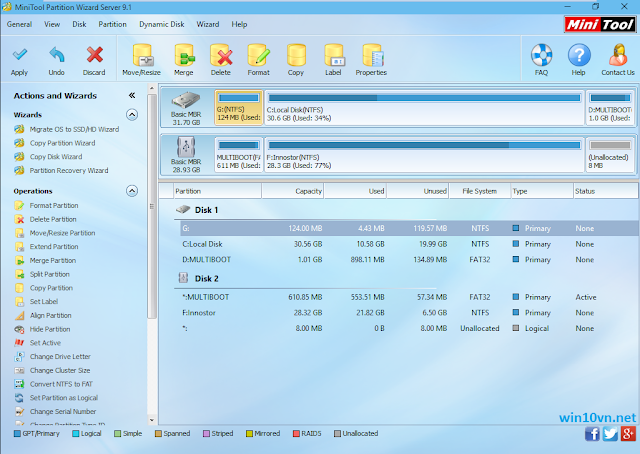Click the sidebar scrollbar down arrow
Viewport: 640px width, 454px height.
click(152, 420)
